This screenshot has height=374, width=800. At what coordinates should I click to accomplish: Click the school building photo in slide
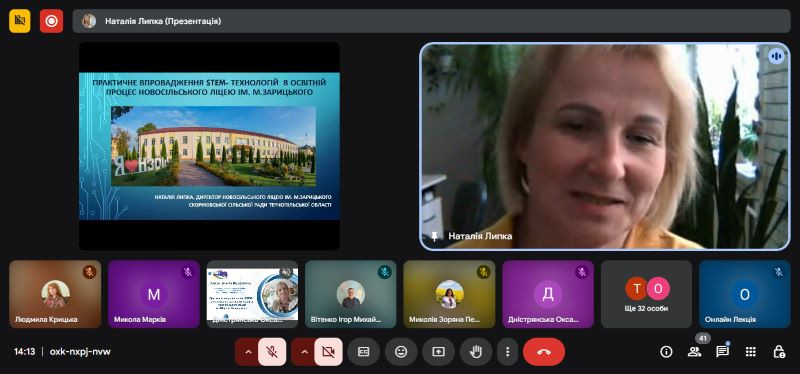(x=213, y=146)
